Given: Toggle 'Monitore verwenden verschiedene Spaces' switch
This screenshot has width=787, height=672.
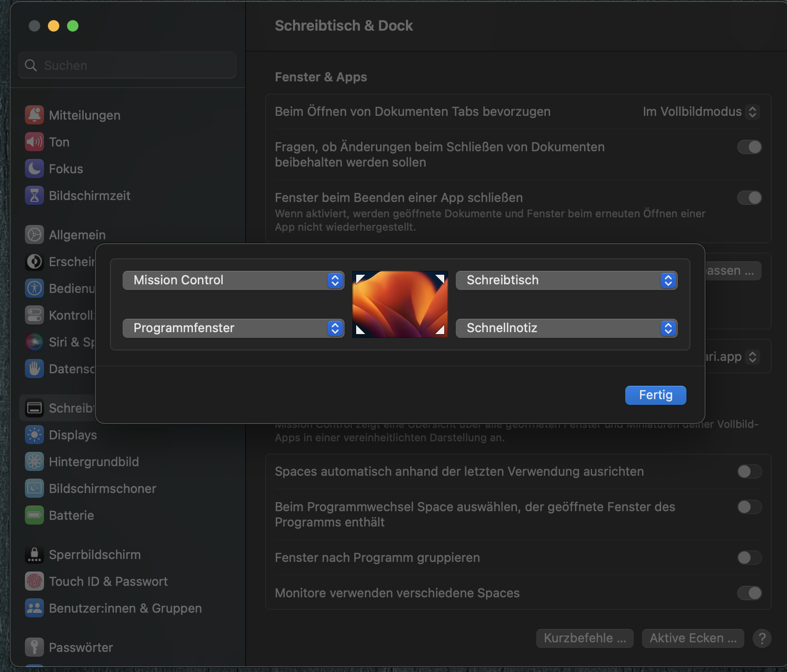Looking at the screenshot, I should [749, 593].
